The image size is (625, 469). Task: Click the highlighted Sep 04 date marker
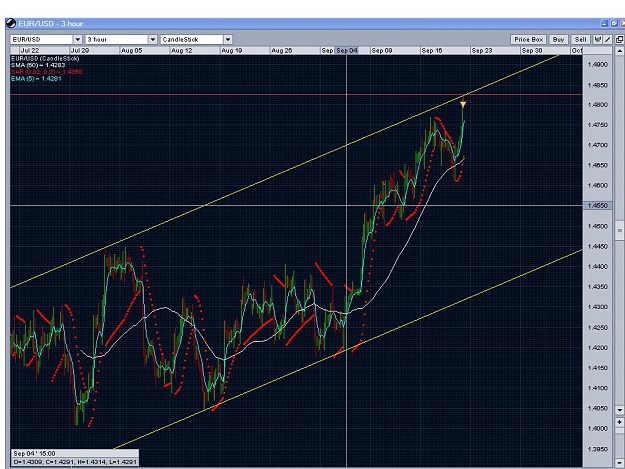(347, 51)
